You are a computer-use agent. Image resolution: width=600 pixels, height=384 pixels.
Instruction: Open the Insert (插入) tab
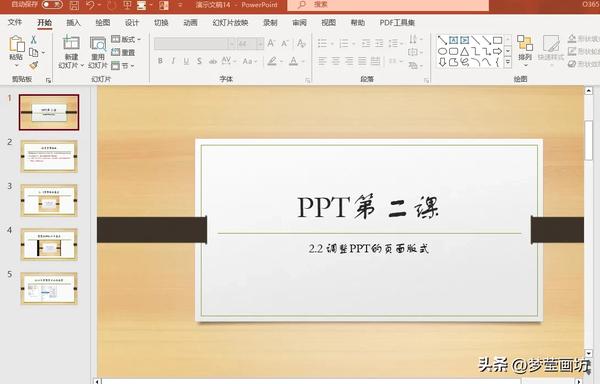coord(73,23)
